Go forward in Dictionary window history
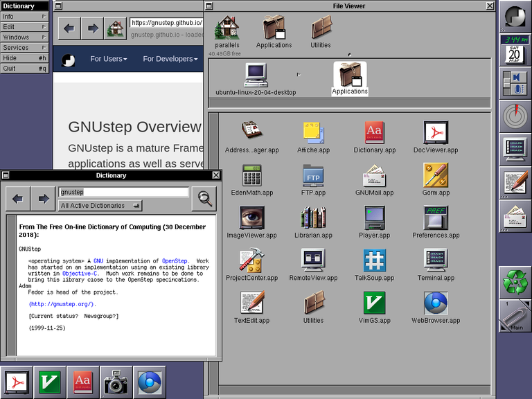 click(43, 199)
